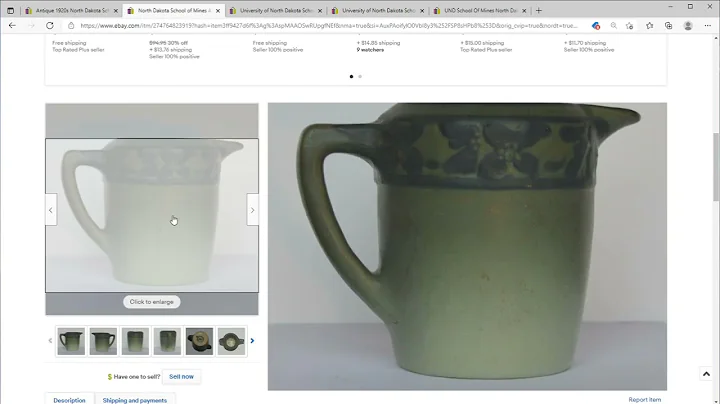Image resolution: width=720 pixels, height=404 pixels.
Task: Open browser Collections
Action: (x=669, y=26)
